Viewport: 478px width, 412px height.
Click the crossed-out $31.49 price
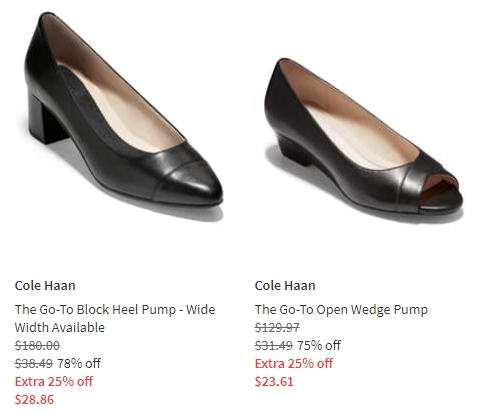coord(274,345)
